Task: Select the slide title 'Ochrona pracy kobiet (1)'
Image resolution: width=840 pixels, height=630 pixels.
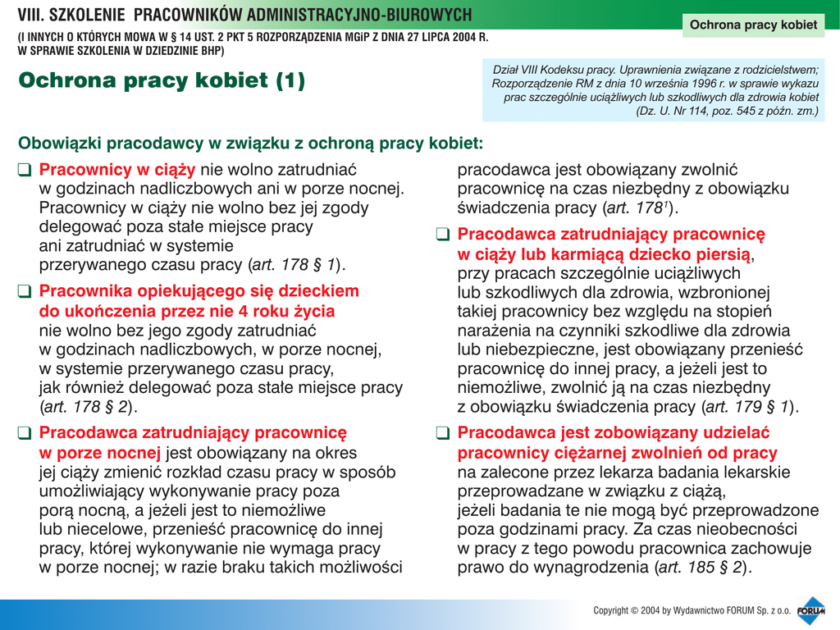Action: coord(162,80)
